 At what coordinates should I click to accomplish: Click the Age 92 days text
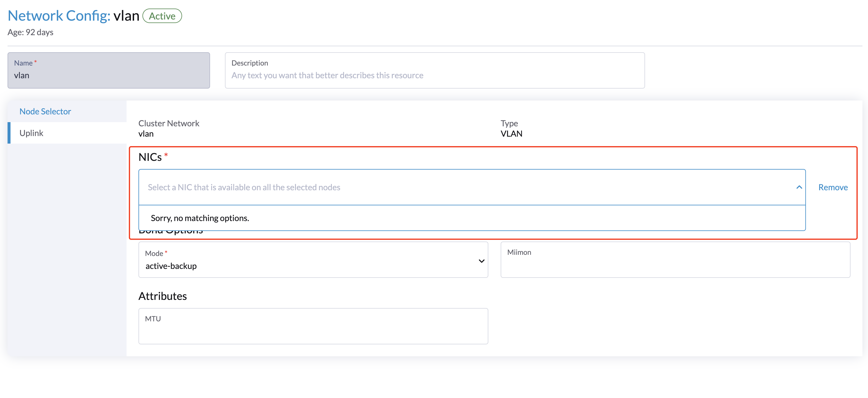tap(30, 32)
